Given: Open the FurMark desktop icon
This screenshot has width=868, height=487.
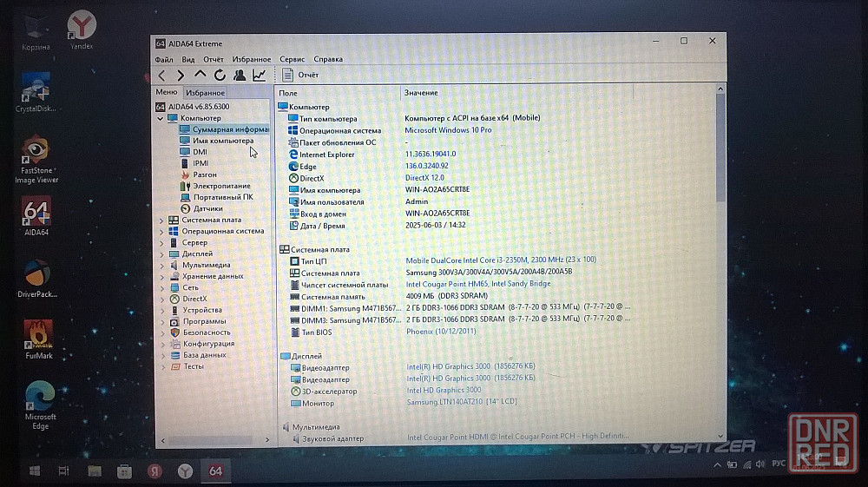Looking at the screenshot, I should click(39, 339).
